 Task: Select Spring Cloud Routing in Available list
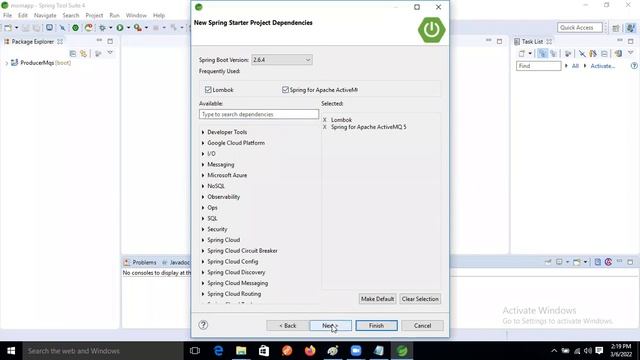click(x=234, y=294)
